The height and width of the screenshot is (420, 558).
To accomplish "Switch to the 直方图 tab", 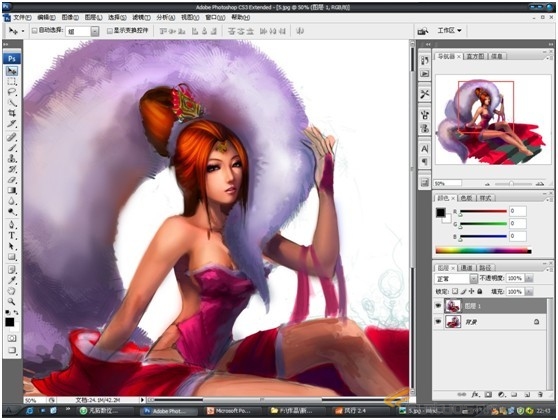I will (x=475, y=56).
